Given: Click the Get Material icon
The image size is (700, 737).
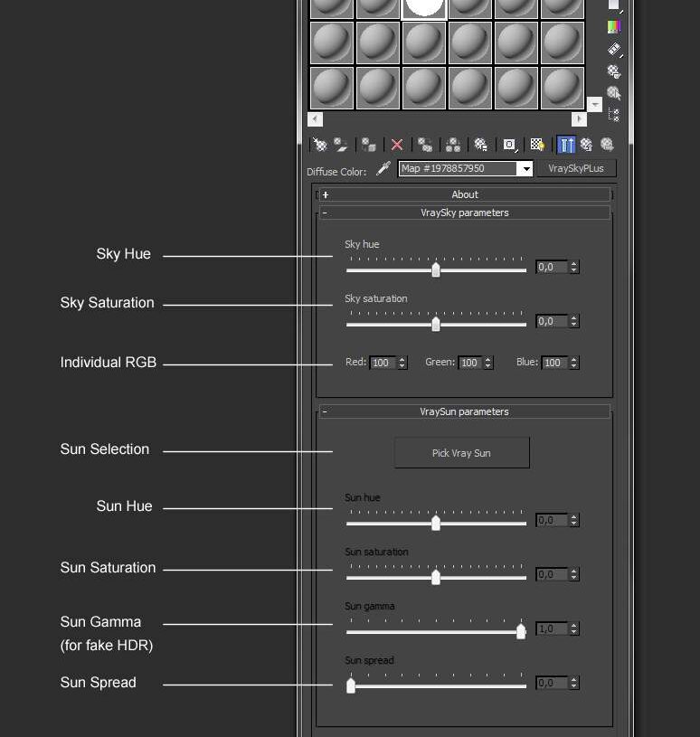Looking at the screenshot, I should [x=319, y=145].
